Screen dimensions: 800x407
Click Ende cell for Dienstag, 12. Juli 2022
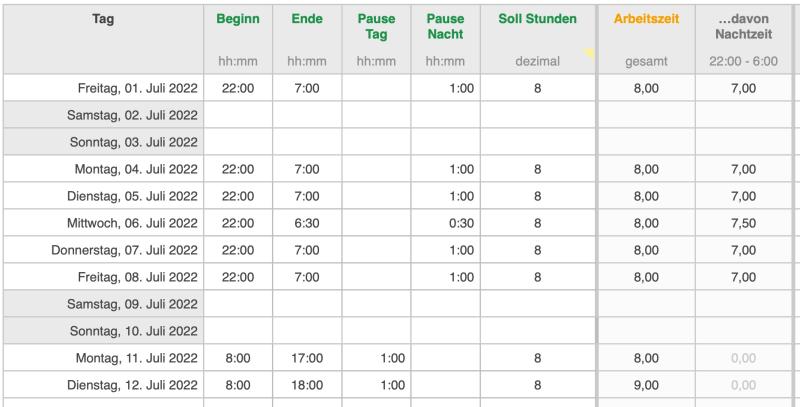tap(306, 384)
